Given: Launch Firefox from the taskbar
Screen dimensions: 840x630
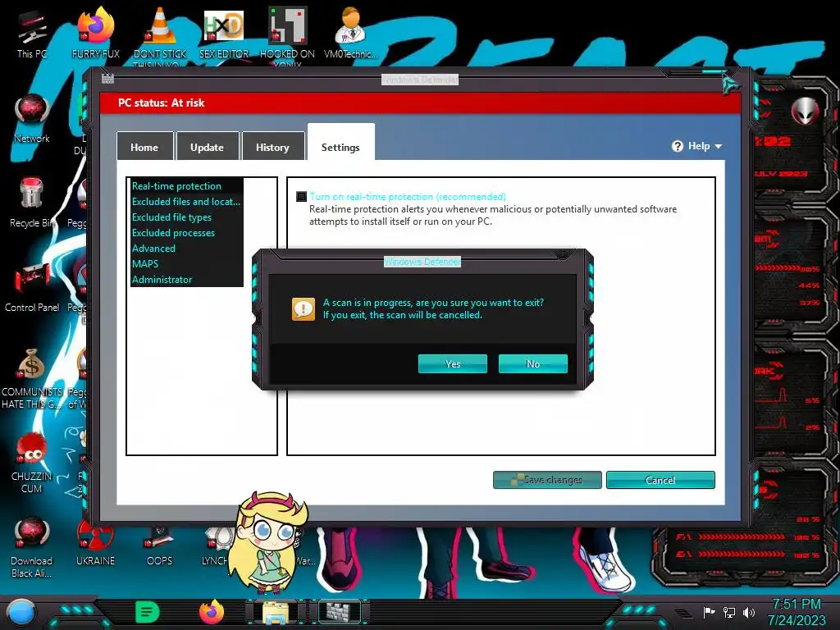Looking at the screenshot, I should pyautogui.click(x=212, y=612).
